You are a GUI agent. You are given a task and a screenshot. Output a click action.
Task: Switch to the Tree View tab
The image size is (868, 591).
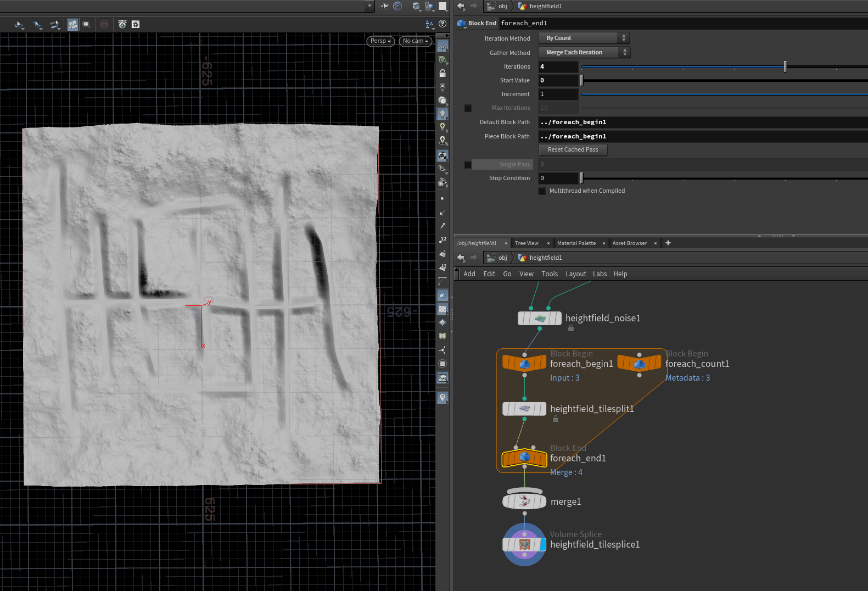click(527, 243)
